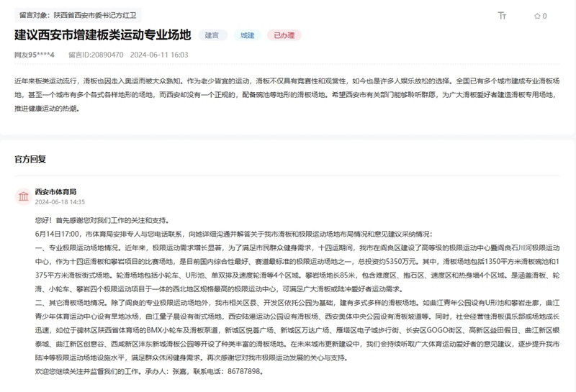Click the paragraph starting 一、专业极限运动场地情况
576x392 pixels.
(297, 268)
